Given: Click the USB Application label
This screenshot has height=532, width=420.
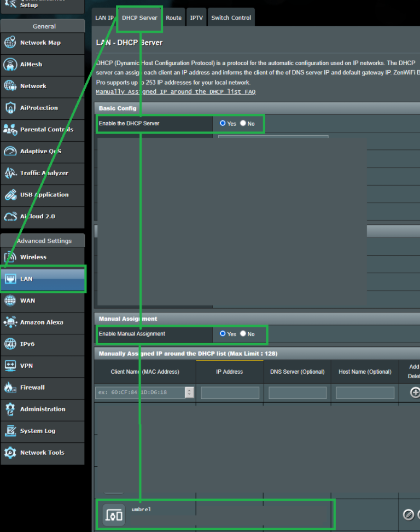Looking at the screenshot, I should pyautogui.click(x=44, y=194).
